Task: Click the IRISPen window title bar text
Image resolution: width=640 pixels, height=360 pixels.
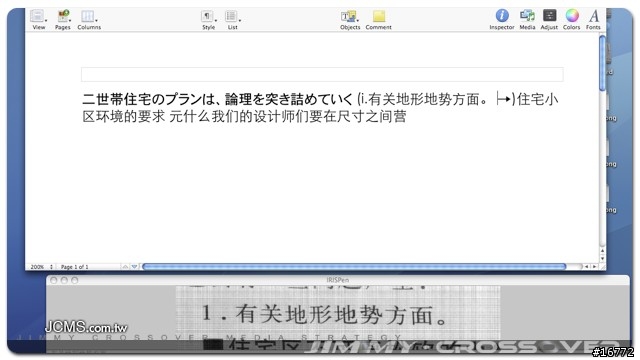Action: click(x=338, y=280)
